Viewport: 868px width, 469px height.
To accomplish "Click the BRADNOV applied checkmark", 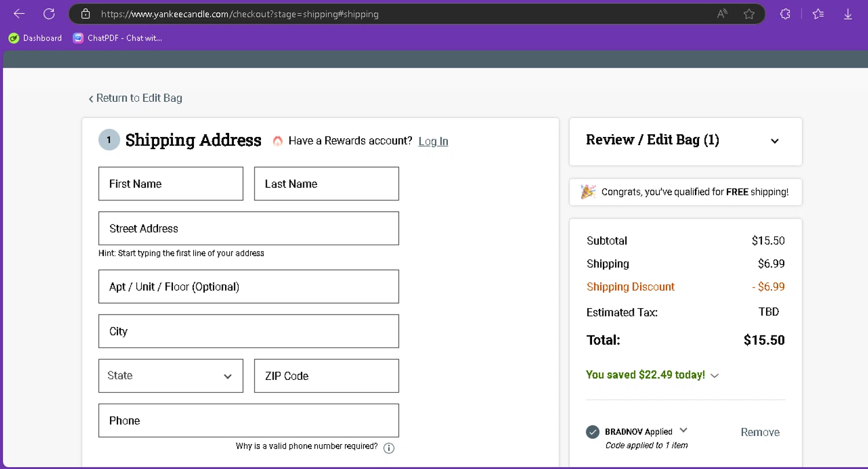I will tap(593, 432).
